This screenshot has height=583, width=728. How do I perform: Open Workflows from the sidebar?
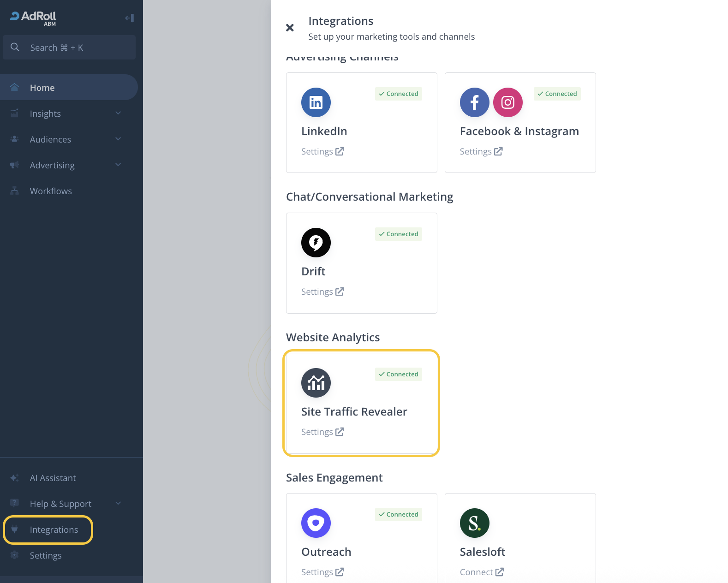click(51, 191)
